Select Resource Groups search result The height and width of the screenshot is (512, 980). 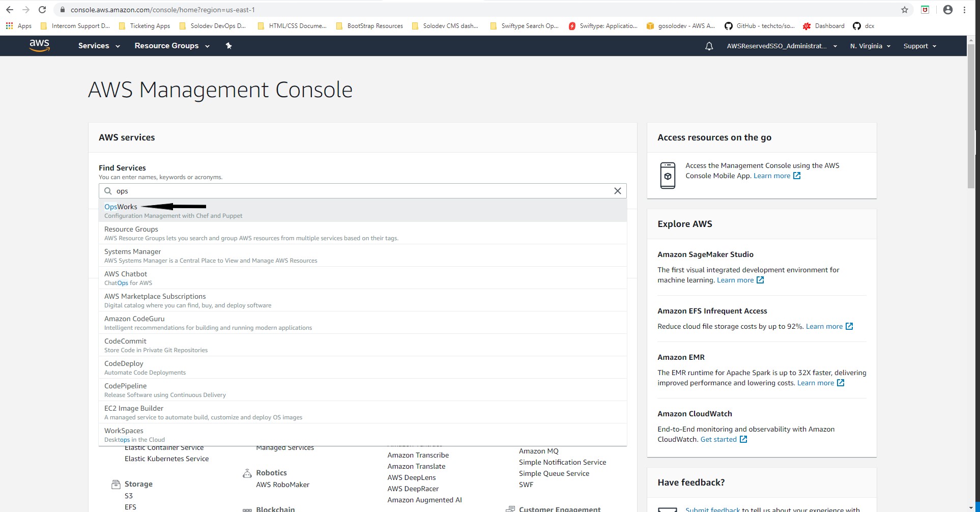(363, 233)
